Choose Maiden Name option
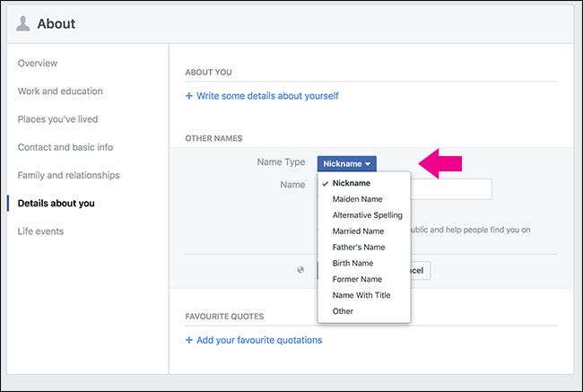Viewport: 583px width, 392px height. click(359, 199)
